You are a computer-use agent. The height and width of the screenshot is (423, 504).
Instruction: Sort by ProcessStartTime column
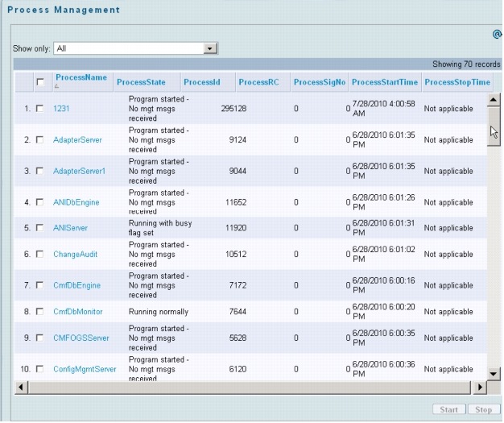pyautogui.click(x=385, y=82)
